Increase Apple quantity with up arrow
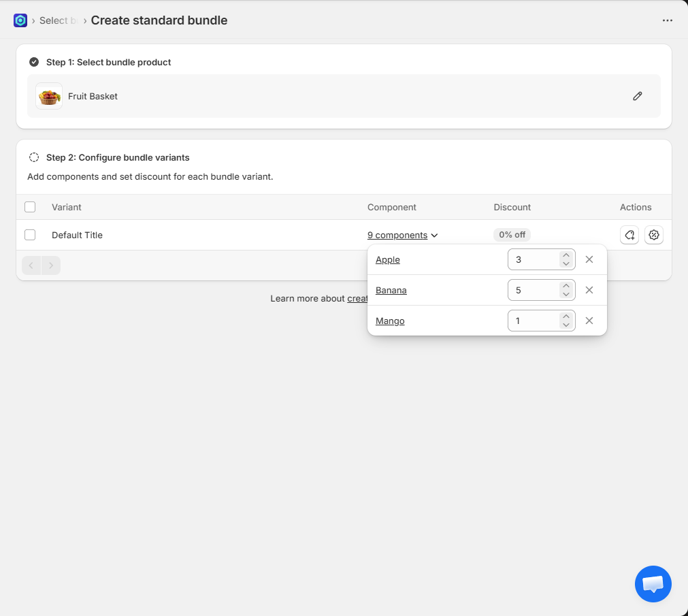The width and height of the screenshot is (688, 616). click(566, 255)
